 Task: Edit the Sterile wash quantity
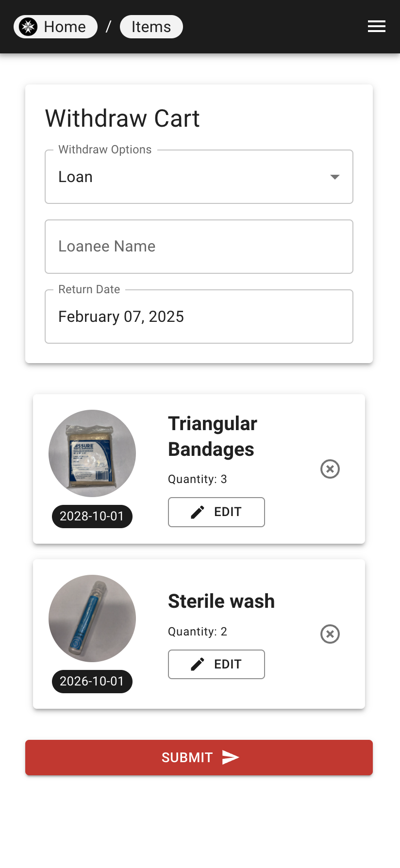(217, 665)
